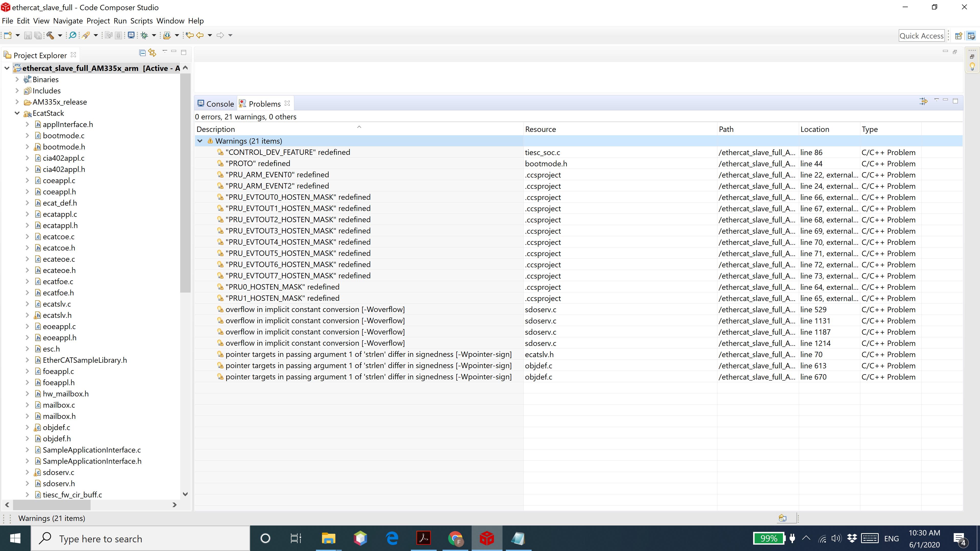Collapse the EcatStack folder
The width and height of the screenshot is (980, 551).
click(x=17, y=113)
